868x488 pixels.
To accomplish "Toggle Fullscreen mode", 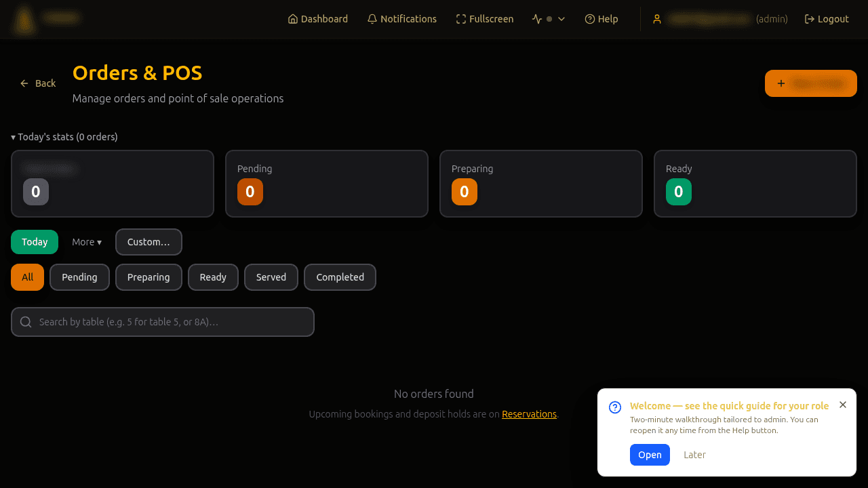I will (485, 19).
